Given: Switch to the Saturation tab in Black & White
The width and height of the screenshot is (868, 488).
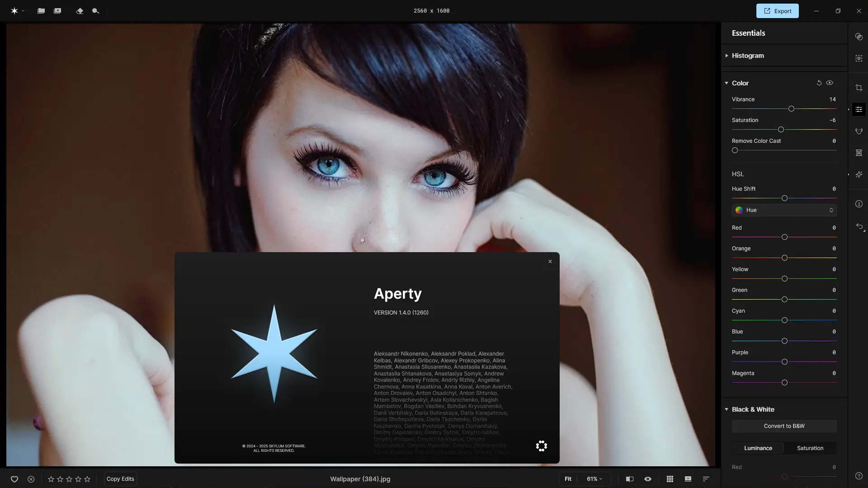Looking at the screenshot, I should tap(810, 448).
